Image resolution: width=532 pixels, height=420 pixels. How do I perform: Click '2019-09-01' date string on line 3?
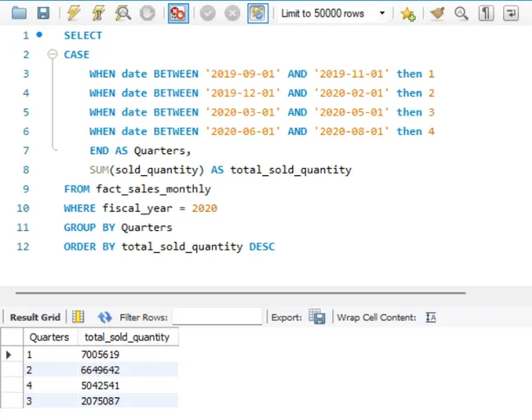pyautogui.click(x=243, y=74)
